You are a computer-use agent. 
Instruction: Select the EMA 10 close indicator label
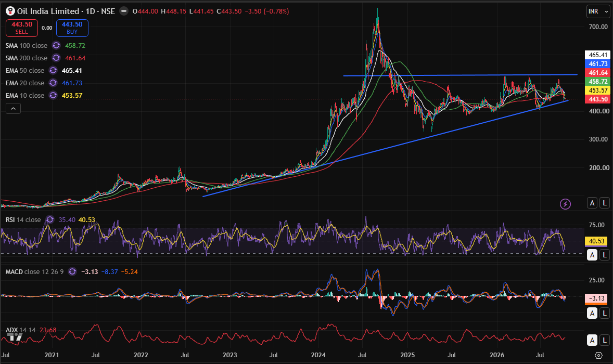pos(24,95)
